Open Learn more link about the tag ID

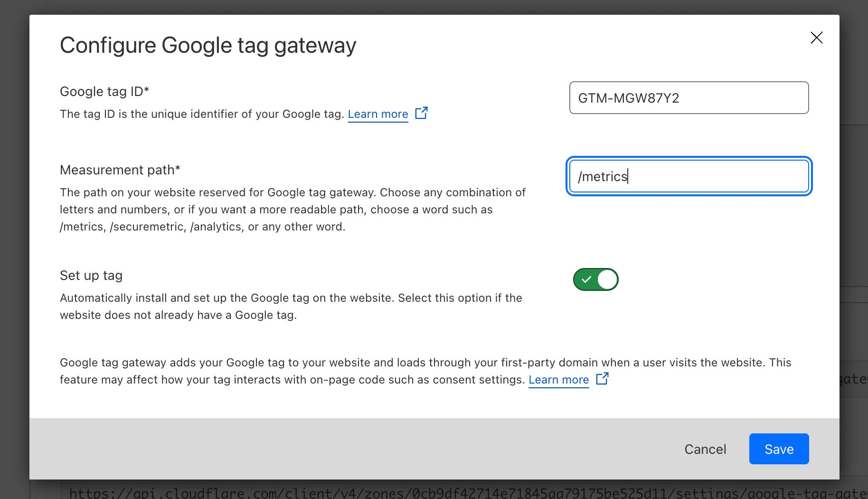tap(378, 114)
